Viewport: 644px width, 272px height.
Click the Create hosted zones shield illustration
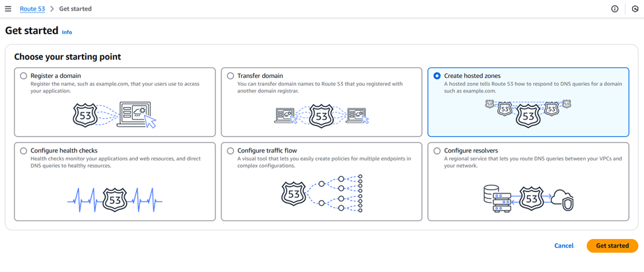(x=528, y=112)
